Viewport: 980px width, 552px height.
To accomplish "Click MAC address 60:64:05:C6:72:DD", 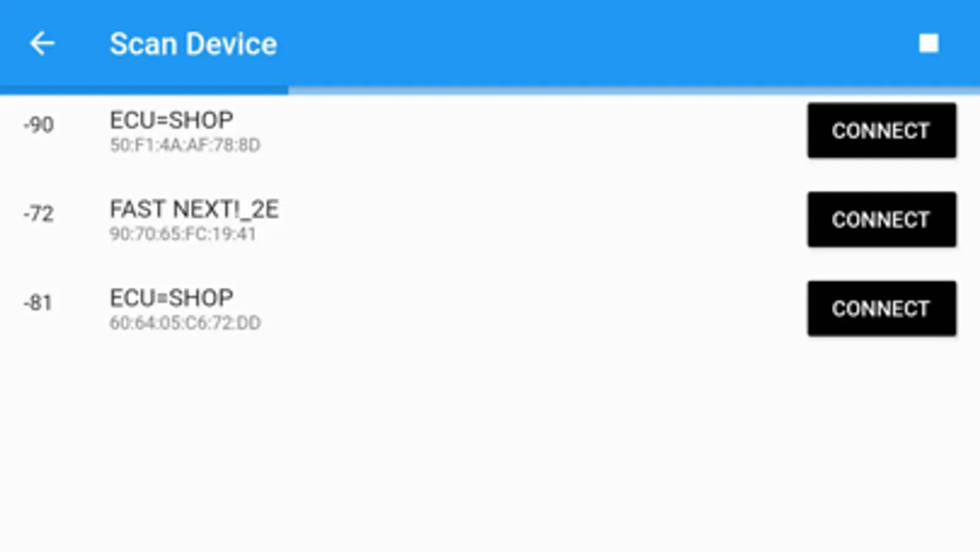I will click(185, 323).
